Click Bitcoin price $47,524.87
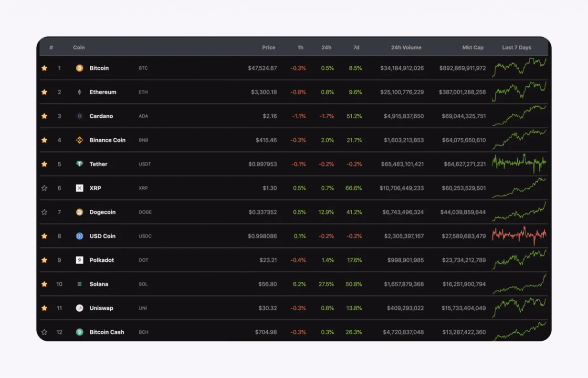The image size is (588, 378). (262, 68)
